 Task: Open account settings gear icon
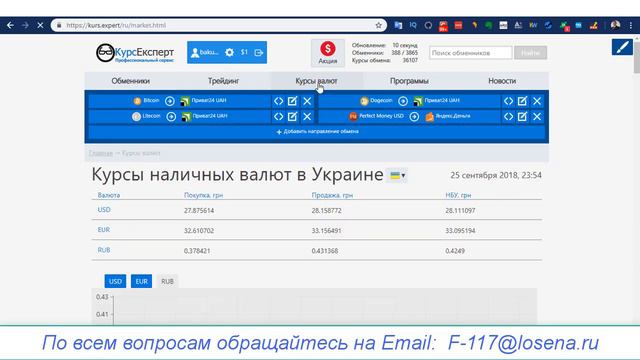point(229,52)
